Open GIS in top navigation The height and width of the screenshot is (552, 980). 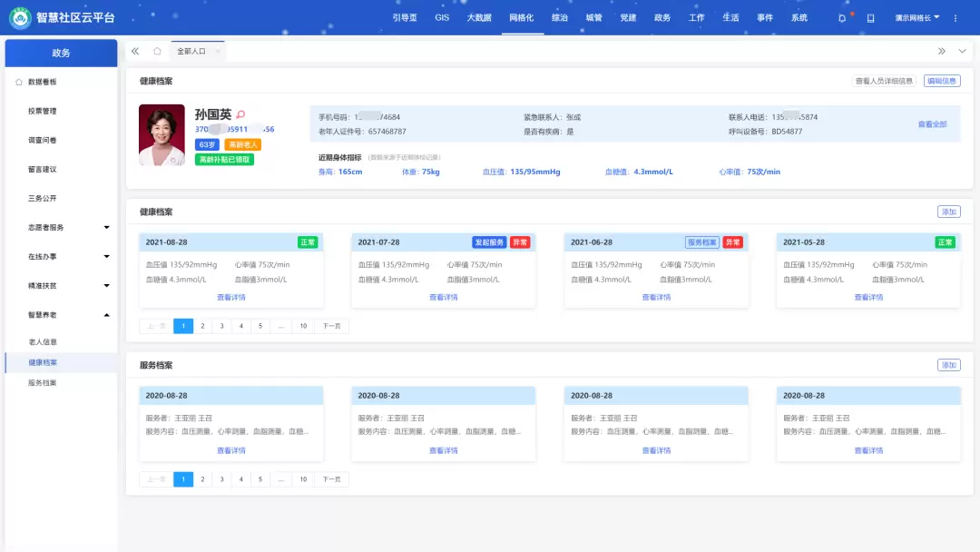coord(442,18)
